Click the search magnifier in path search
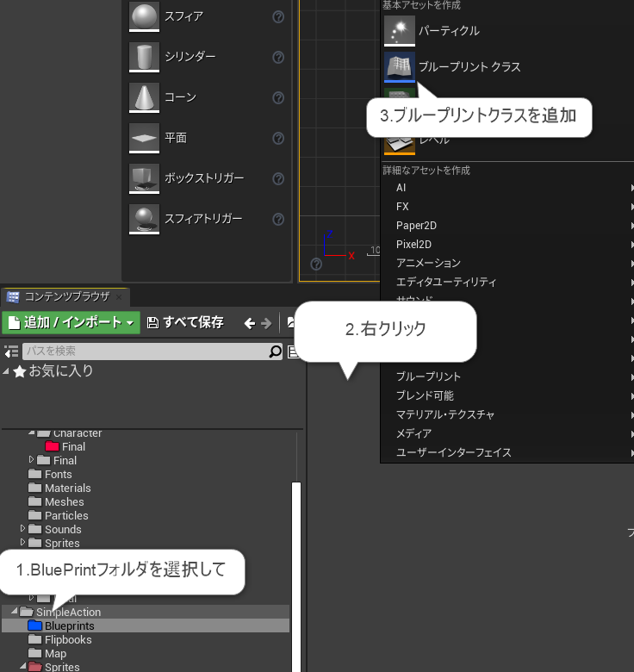 (x=275, y=352)
